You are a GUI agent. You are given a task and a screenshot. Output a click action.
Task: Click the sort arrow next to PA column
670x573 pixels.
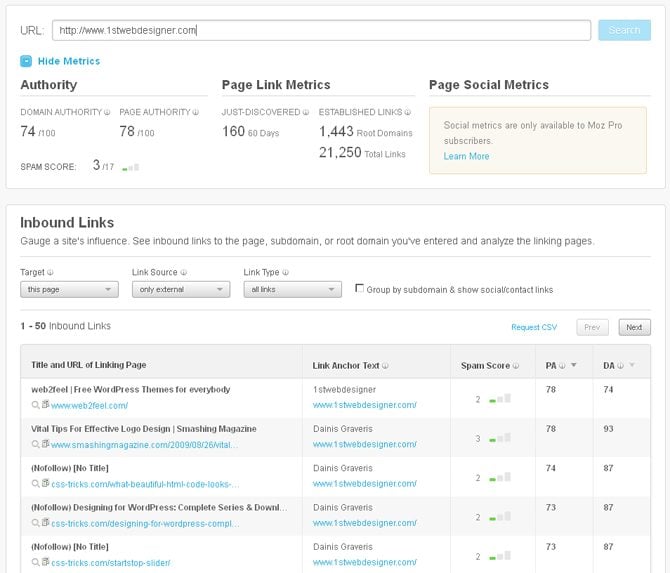pos(573,365)
